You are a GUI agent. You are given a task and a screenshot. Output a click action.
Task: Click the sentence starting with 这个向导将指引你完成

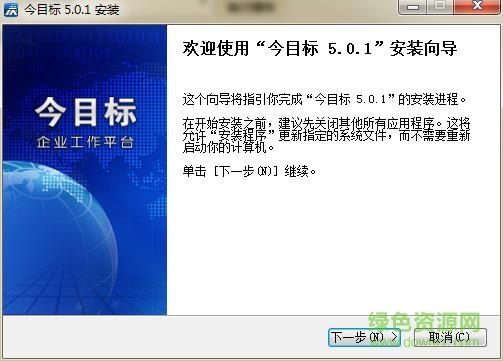tap(324, 99)
